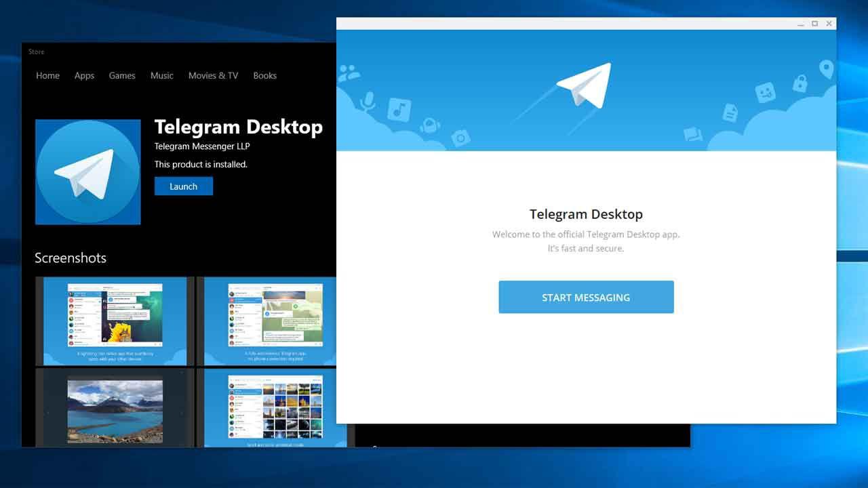Click the 'It's fast and secure.' text
Image resolution: width=868 pixels, height=488 pixels.
[x=586, y=249]
